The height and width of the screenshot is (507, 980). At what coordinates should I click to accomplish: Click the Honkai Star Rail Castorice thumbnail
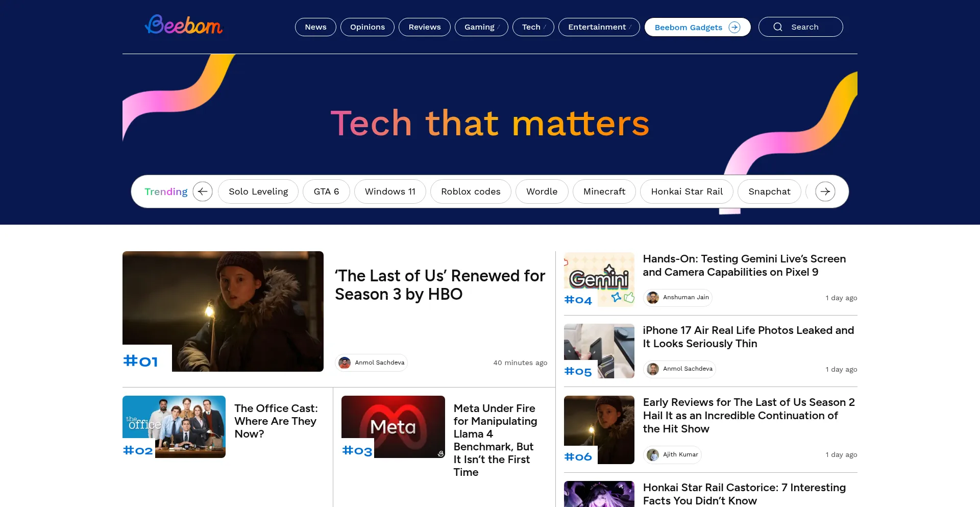tap(599, 494)
